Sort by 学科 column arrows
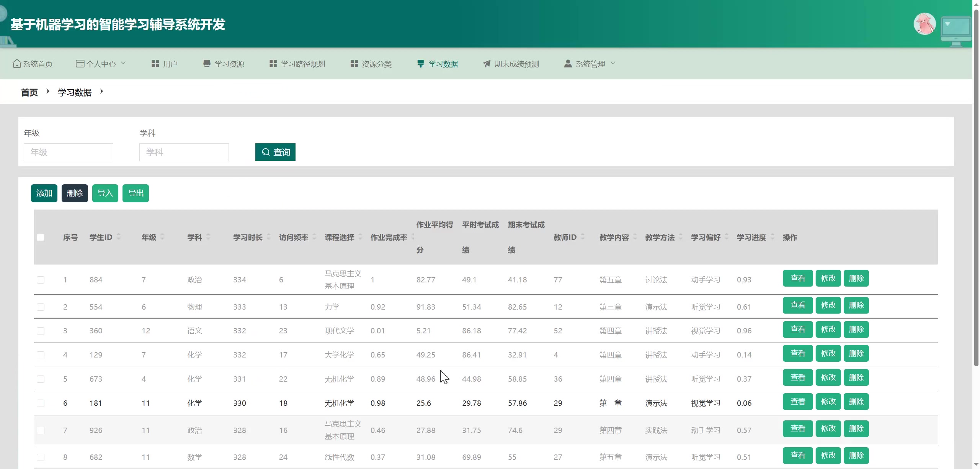This screenshot has width=980, height=469. tap(208, 237)
